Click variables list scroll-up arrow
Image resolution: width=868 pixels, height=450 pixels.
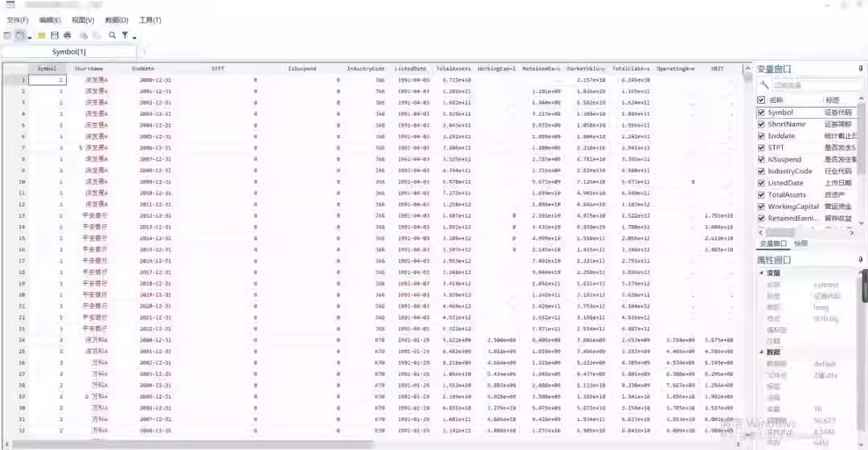(862, 98)
